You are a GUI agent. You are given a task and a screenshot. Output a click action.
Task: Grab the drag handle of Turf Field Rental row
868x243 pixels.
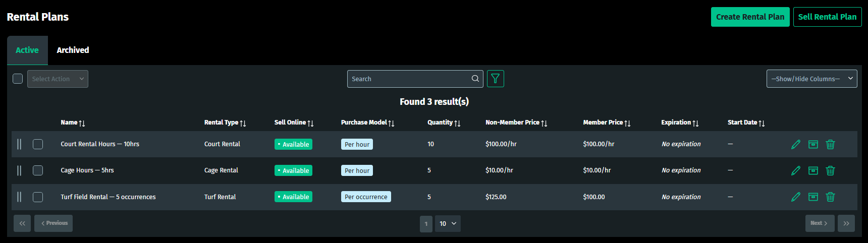pos(19,197)
